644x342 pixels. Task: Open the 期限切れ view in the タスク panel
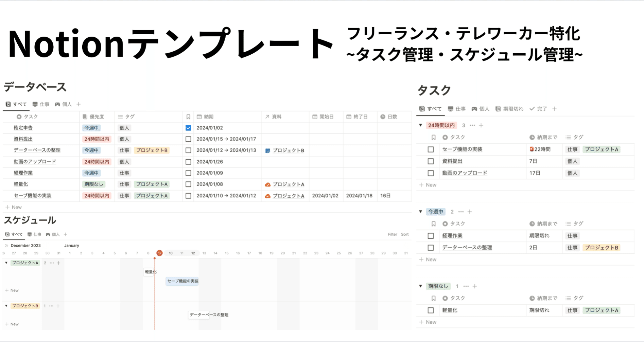pos(512,109)
